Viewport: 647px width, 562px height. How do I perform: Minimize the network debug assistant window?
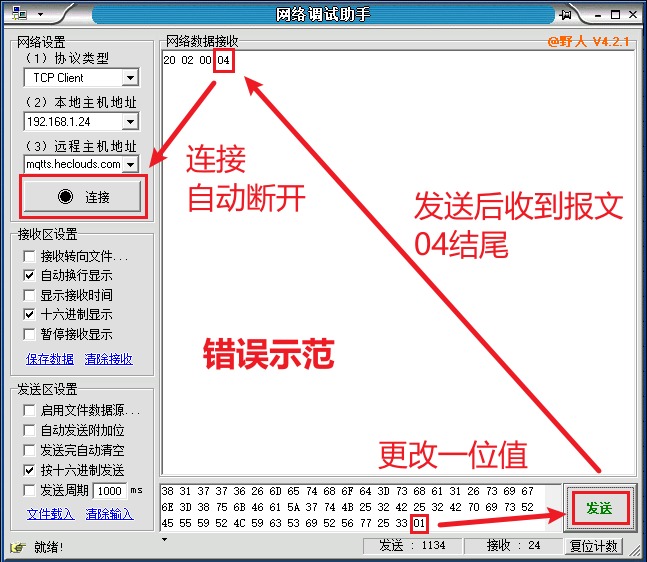[598, 15]
